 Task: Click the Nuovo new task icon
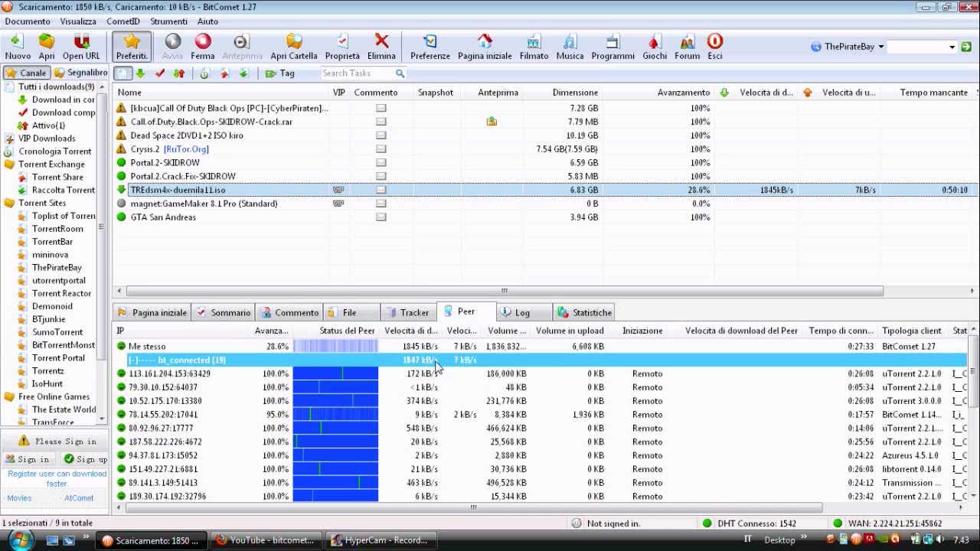(x=18, y=47)
